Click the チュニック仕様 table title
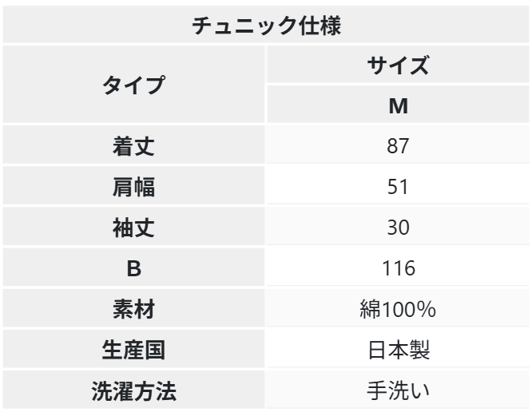532x412 pixels. tap(267, 25)
